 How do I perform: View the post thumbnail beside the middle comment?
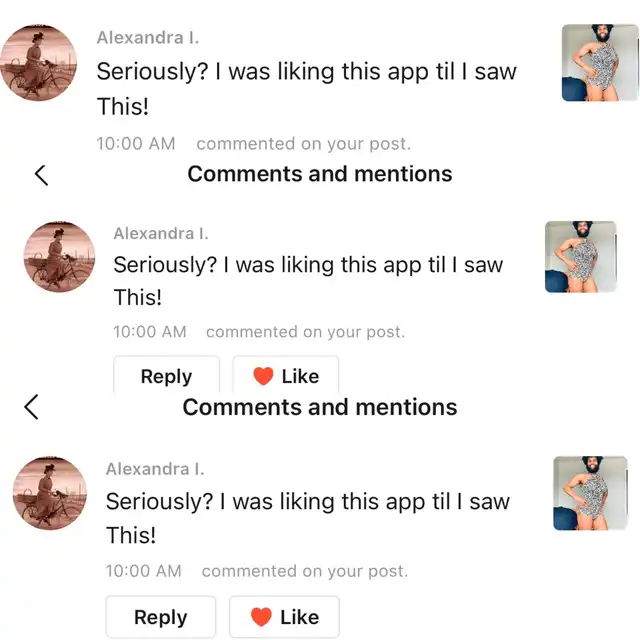tap(580, 257)
